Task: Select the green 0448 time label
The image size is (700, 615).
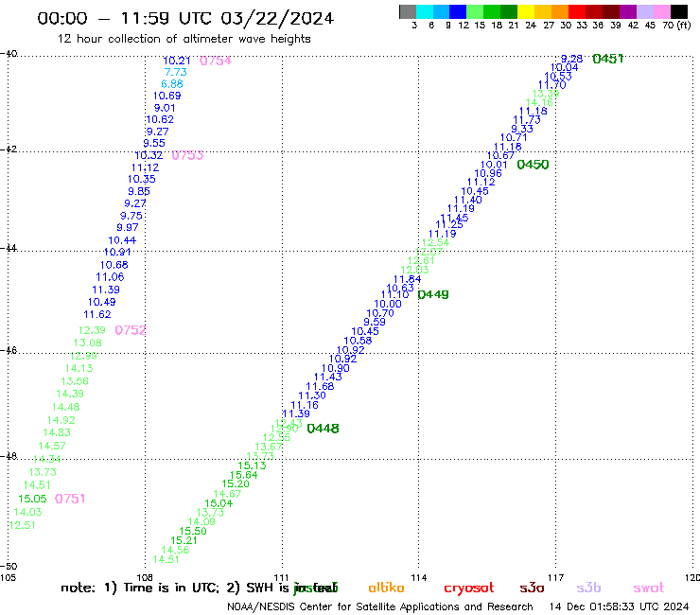Action: click(x=323, y=429)
